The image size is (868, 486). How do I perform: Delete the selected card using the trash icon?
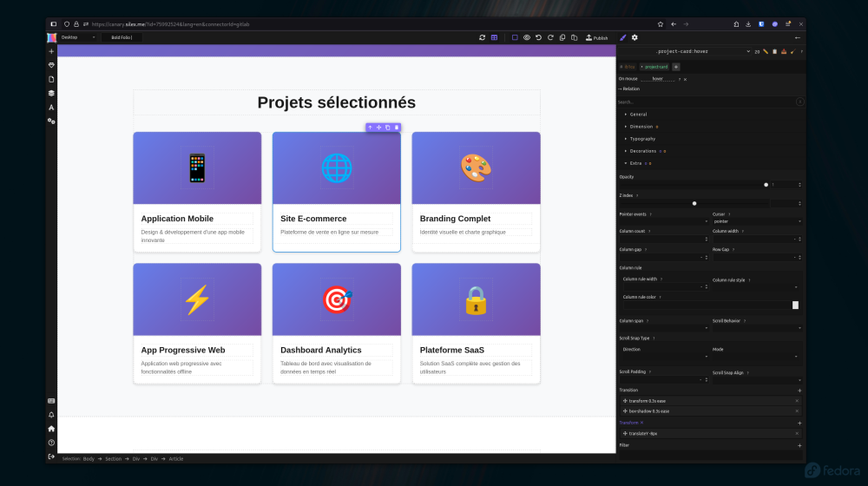click(x=397, y=128)
